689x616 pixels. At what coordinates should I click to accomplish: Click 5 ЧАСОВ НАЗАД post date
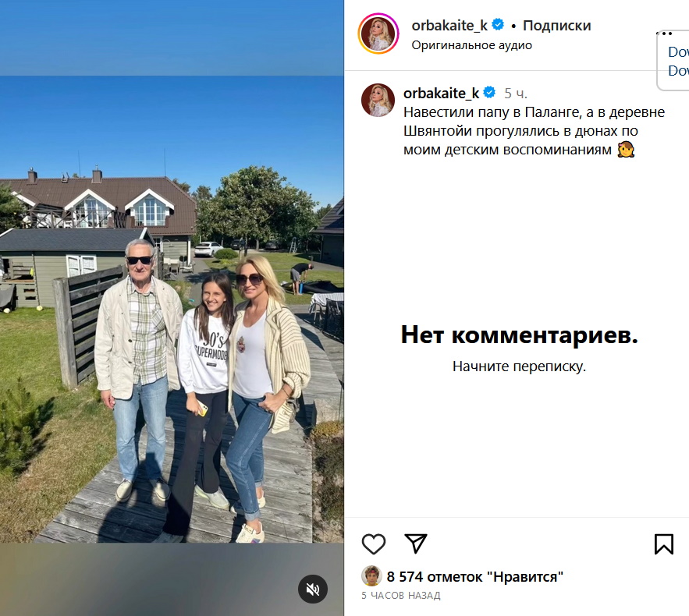(401, 596)
